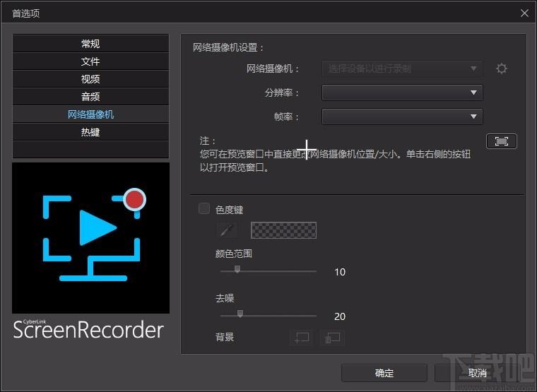Click the chroma key color swatch
Viewport: 537px width, 392px height.
pos(283,230)
